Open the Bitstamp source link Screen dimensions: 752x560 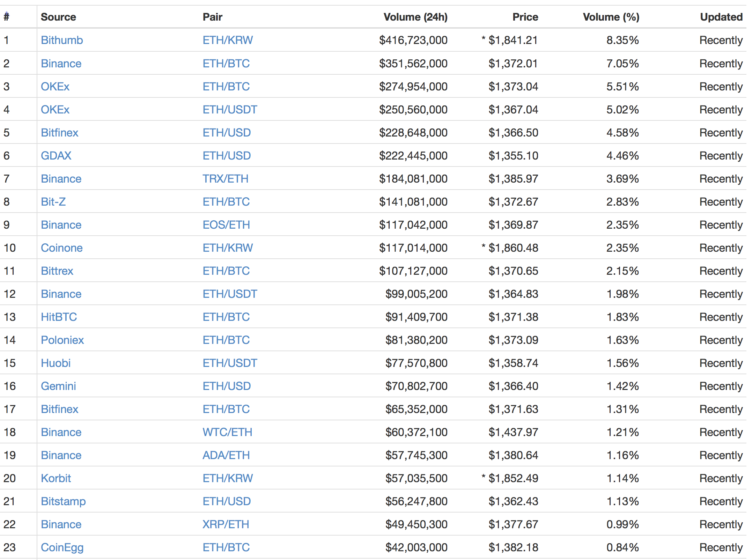click(x=63, y=501)
